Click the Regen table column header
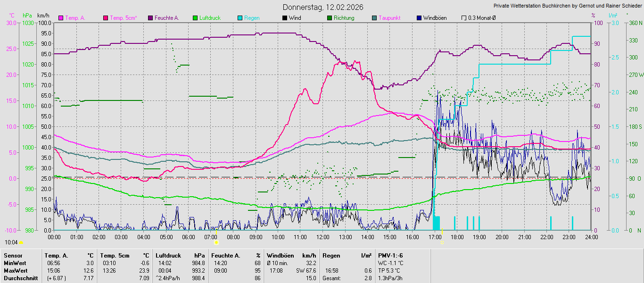Image resolution: width=644 pixels, height=283 pixels. tap(331, 255)
